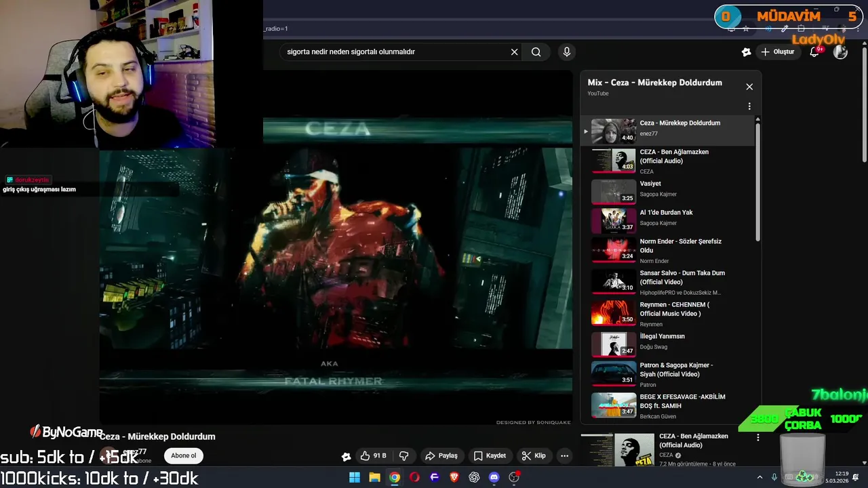Image resolution: width=868 pixels, height=488 pixels.
Task: Click the taskbar microphone tray icon
Action: (x=774, y=477)
